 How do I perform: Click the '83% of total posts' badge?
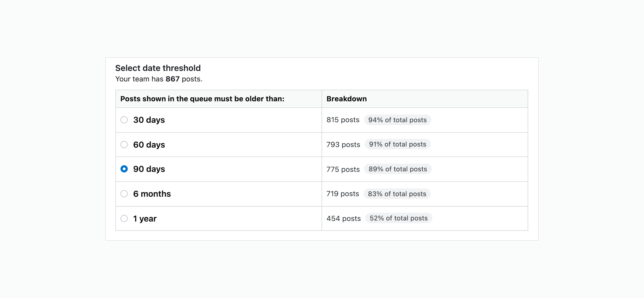(397, 194)
